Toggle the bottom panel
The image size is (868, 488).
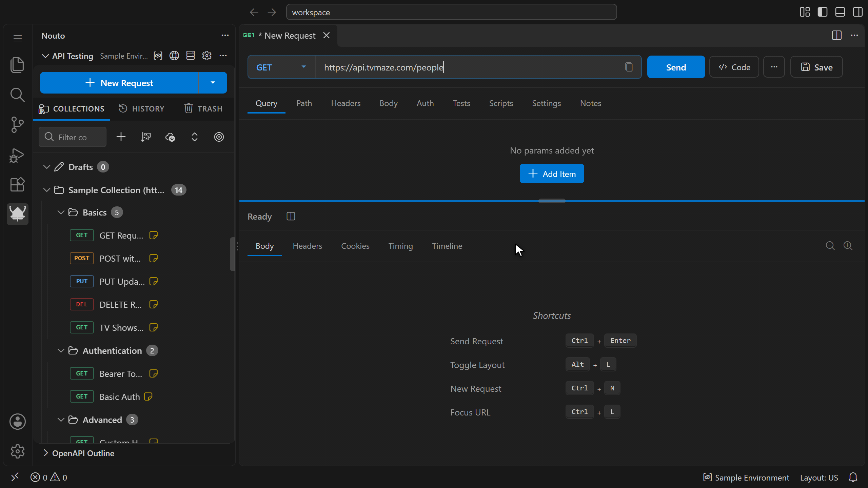click(x=840, y=12)
